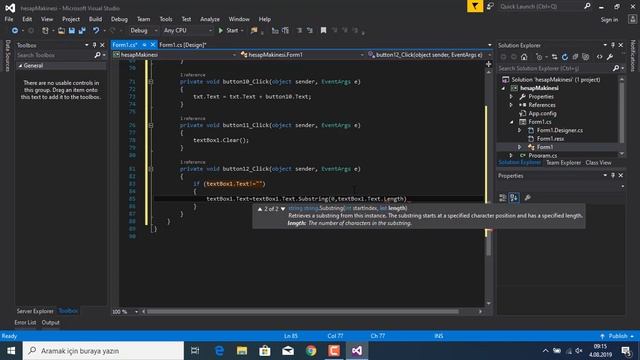Viewport: 640px width, 360px height.
Task: Select App.config in Solution Explorer
Action: coord(542,113)
